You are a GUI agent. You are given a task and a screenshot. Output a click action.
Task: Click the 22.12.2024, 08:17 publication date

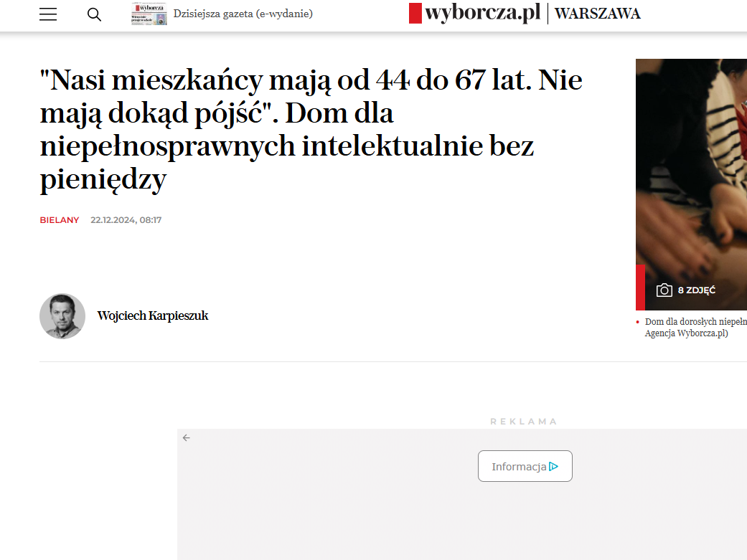pyautogui.click(x=126, y=220)
